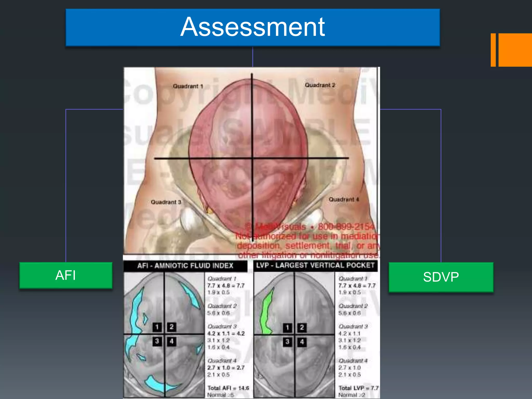Click "1.9 x 0.5" in the AFI column
The image size is (532, 399).
218,292
